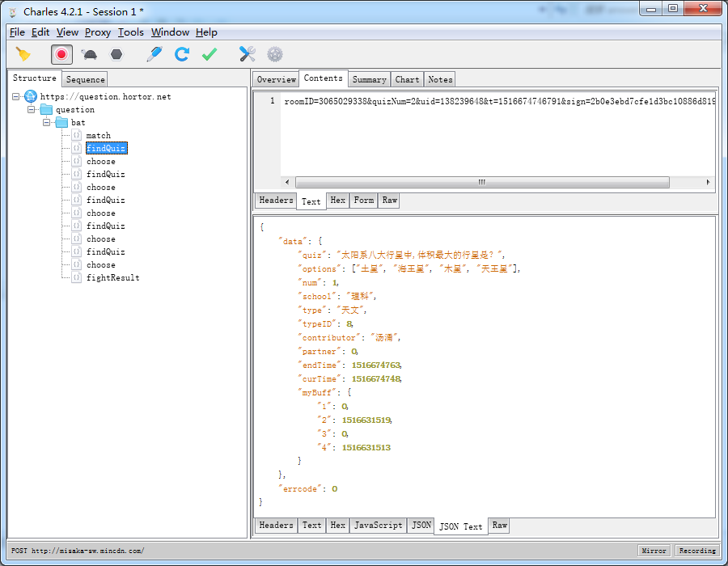Click the "options" line in response
The image size is (728, 566).
[x=409, y=268]
